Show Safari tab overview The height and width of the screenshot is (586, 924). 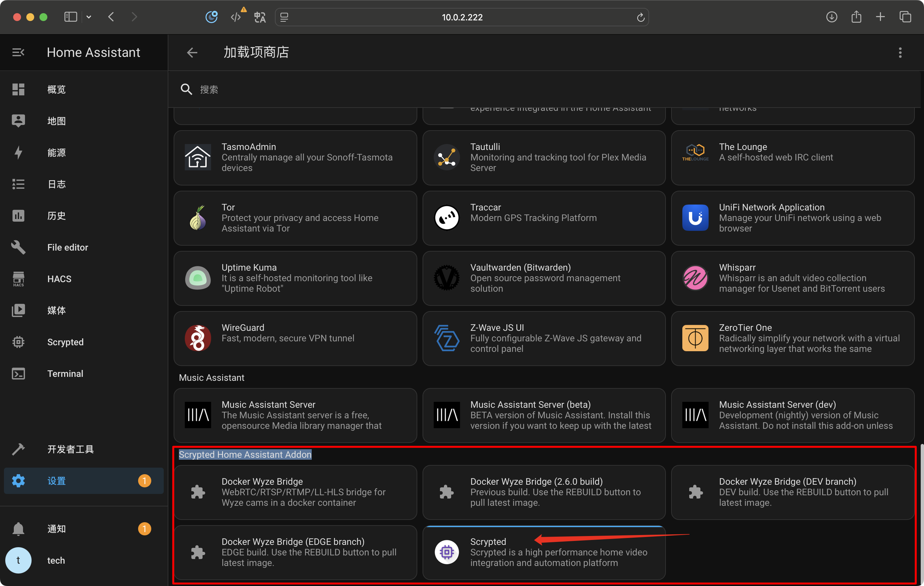coord(905,17)
